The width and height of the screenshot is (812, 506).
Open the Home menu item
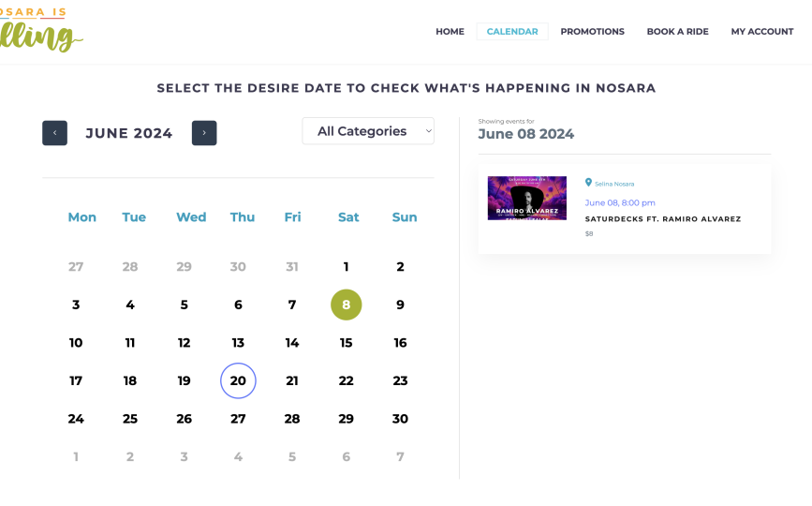tap(450, 32)
